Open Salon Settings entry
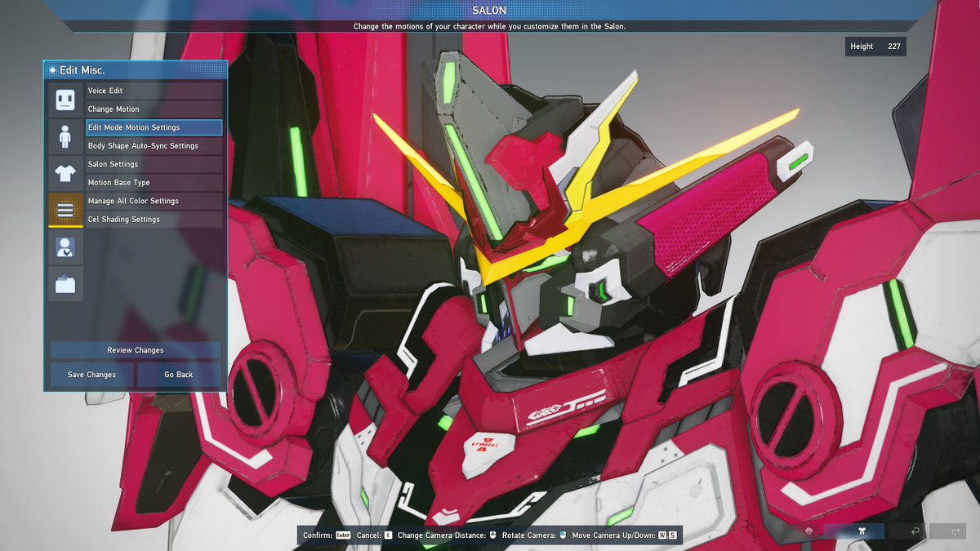The height and width of the screenshot is (551, 980). [x=154, y=164]
